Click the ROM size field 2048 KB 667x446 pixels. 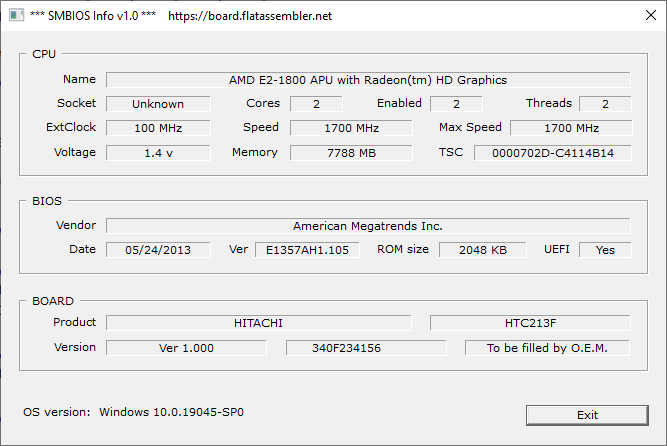tap(483, 250)
